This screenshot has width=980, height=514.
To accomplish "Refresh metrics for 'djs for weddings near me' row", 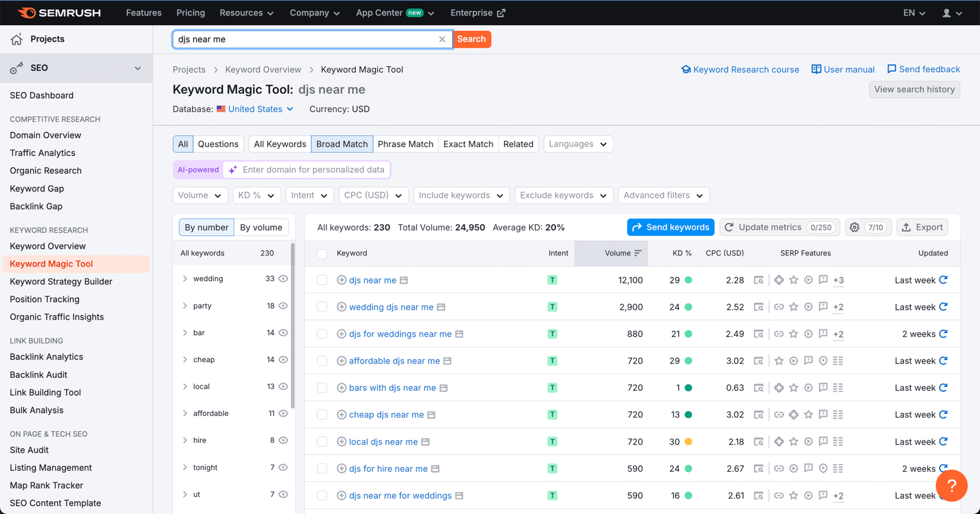I will [x=943, y=334].
